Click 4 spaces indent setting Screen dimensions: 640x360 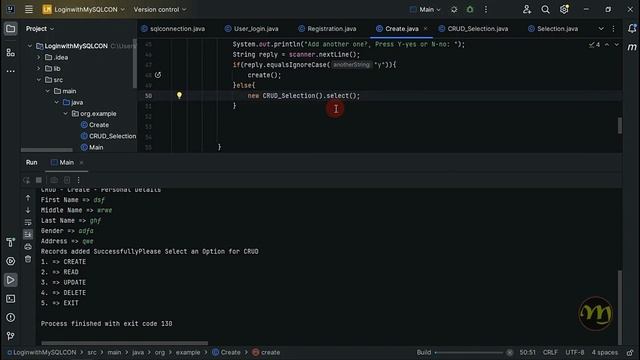(x=604, y=352)
